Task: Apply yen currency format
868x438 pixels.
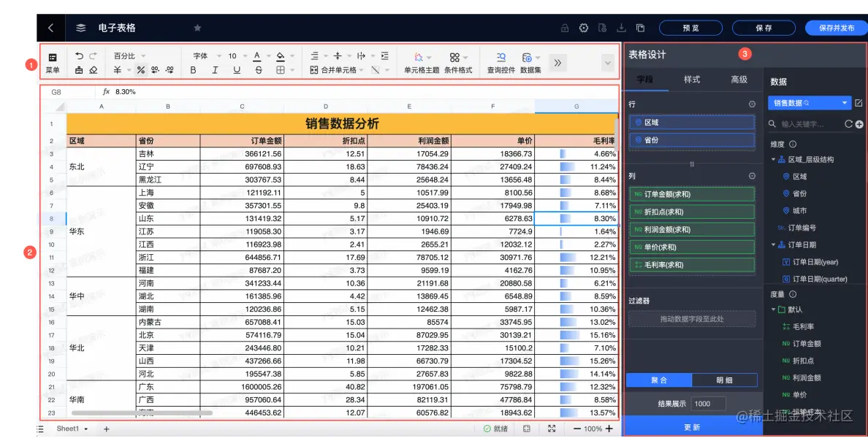Action: [x=118, y=70]
